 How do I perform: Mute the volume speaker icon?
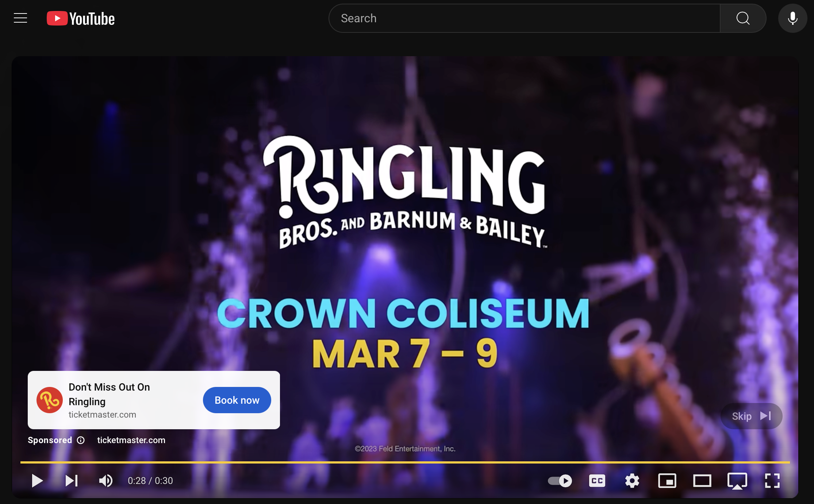[106, 481]
